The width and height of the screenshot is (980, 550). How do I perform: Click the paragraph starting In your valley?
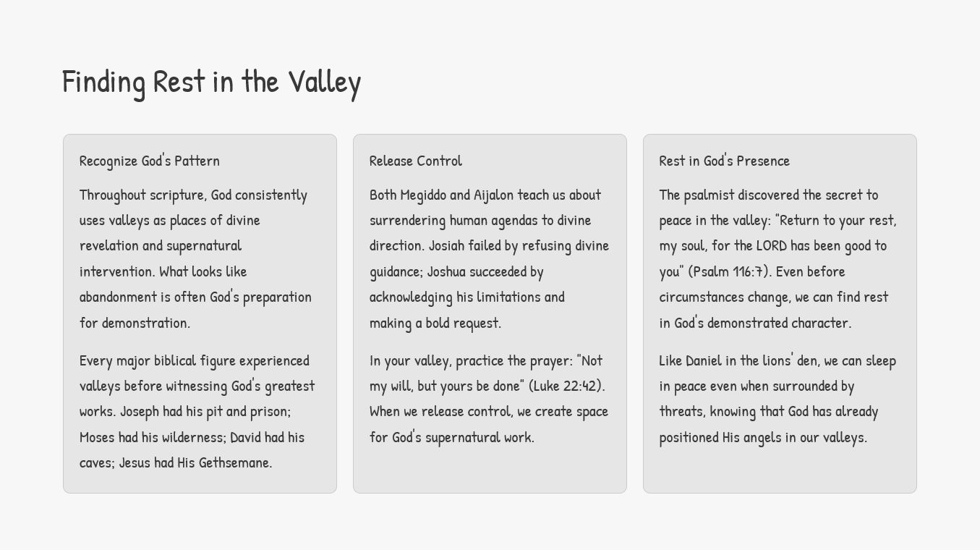pos(489,399)
